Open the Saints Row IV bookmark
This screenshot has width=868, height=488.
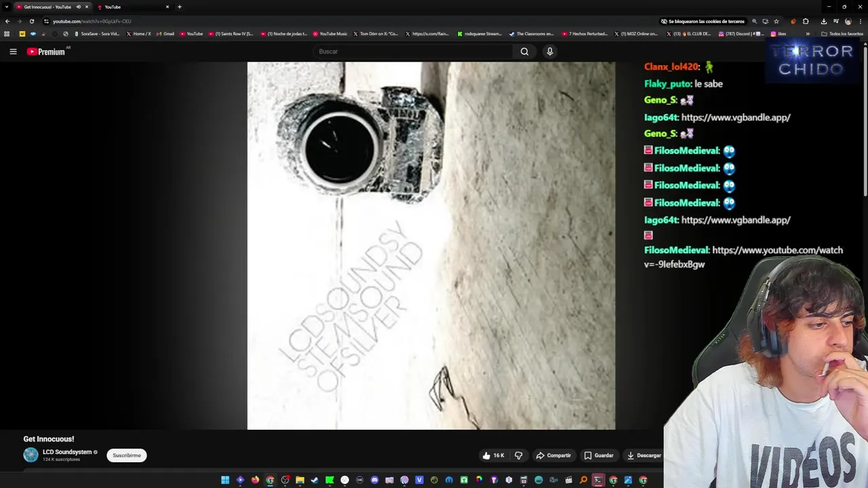coord(231,33)
